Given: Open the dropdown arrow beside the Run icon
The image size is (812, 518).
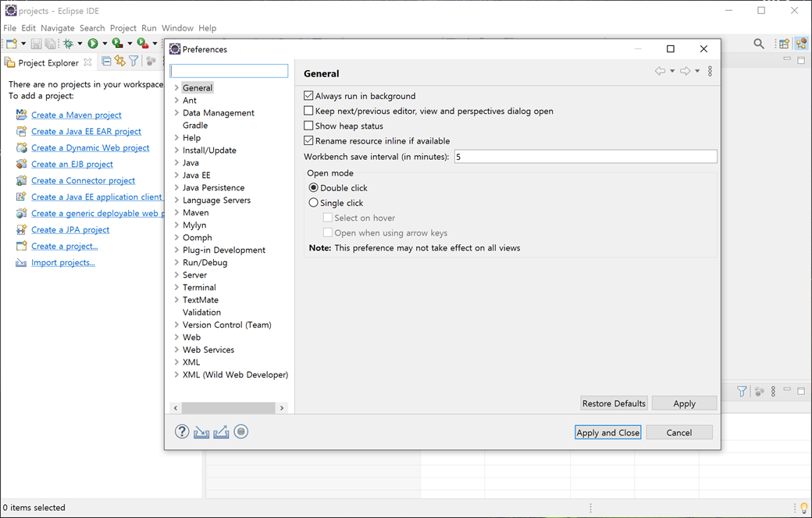Looking at the screenshot, I should point(105,44).
